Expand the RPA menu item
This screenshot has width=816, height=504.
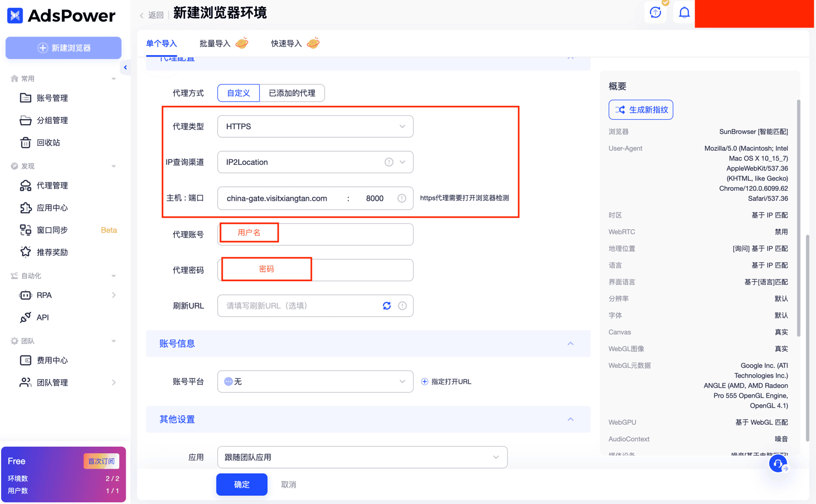pos(68,295)
